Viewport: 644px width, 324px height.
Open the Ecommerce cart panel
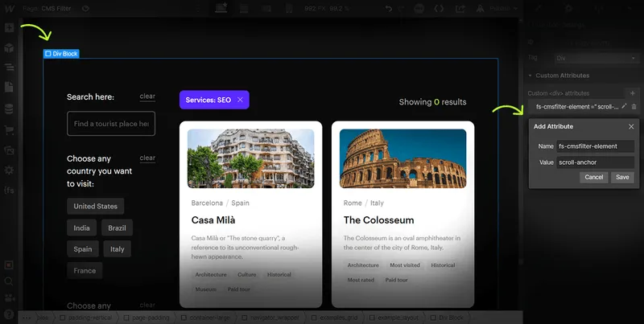pos(9,130)
